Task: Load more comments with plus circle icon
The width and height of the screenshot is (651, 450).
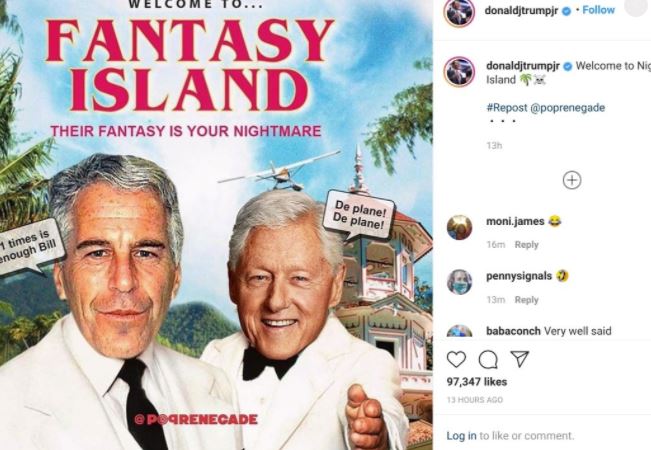Action: pyautogui.click(x=572, y=180)
